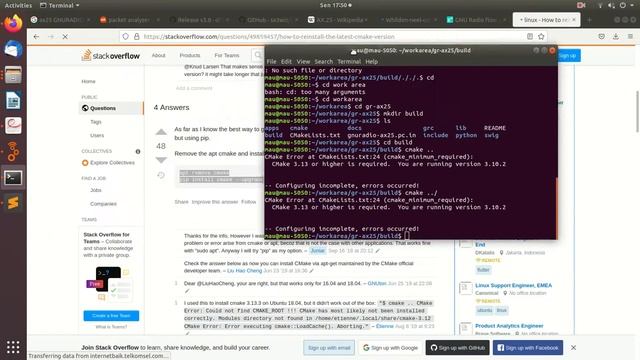Open the clock and calendar menu
This screenshot has height=360, width=640.
(x=336, y=5)
